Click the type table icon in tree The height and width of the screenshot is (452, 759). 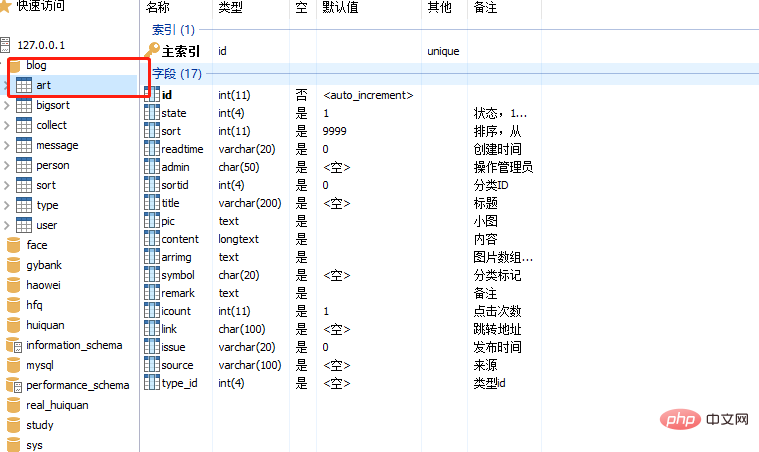pos(24,205)
